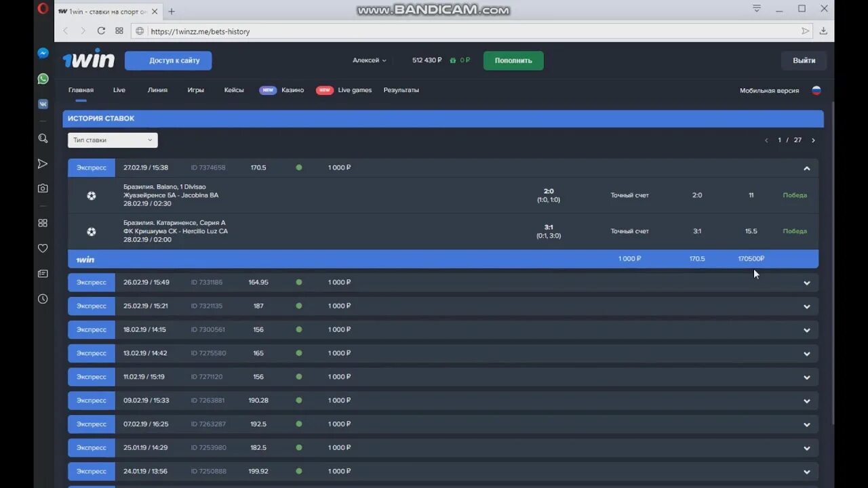This screenshot has height=488, width=868.
Task: Open Speed Dial grid in sidebar
Action: pos(43,223)
